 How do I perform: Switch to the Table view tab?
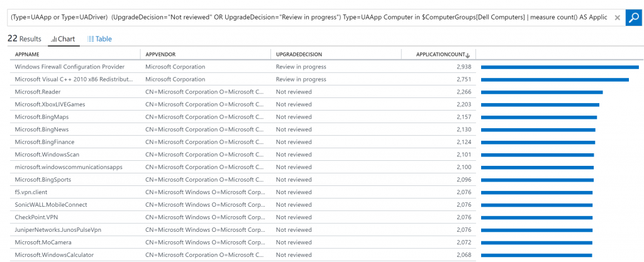(x=99, y=39)
